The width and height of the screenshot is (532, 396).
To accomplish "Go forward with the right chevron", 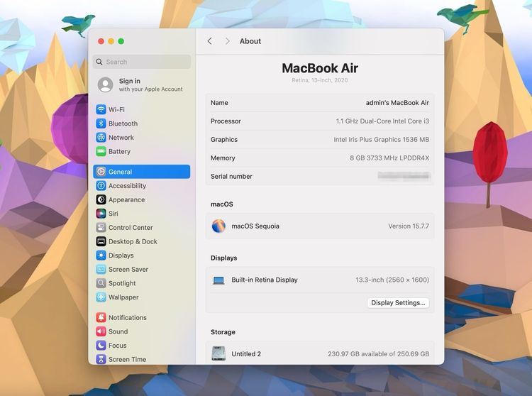I will [x=227, y=41].
